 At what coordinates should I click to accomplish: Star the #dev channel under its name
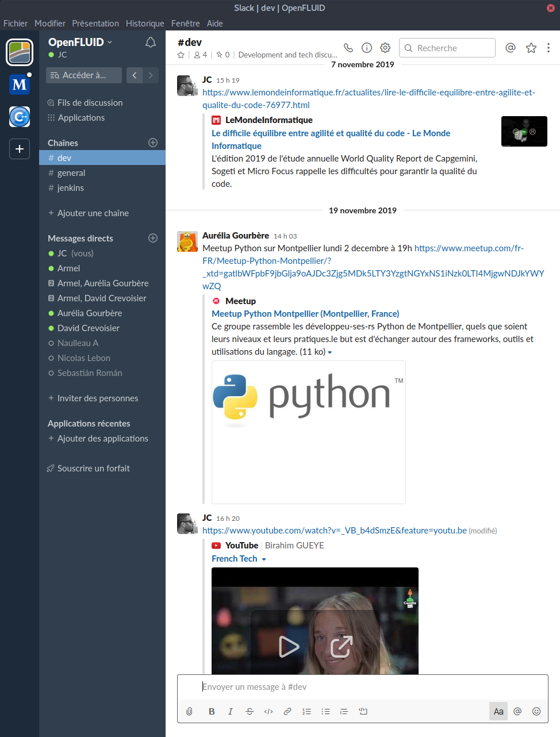pos(181,55)
